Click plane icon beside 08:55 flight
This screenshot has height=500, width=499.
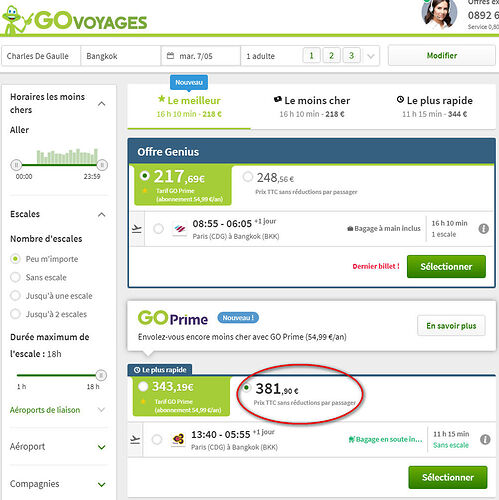(x=137, y=229)
